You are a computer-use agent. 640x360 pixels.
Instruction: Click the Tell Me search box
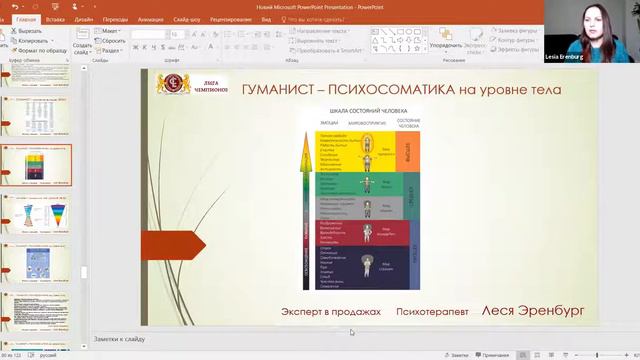[313, 20]
